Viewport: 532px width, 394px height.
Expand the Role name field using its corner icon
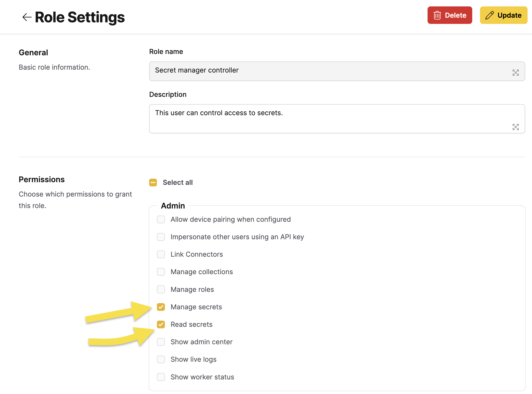point(515,73)
